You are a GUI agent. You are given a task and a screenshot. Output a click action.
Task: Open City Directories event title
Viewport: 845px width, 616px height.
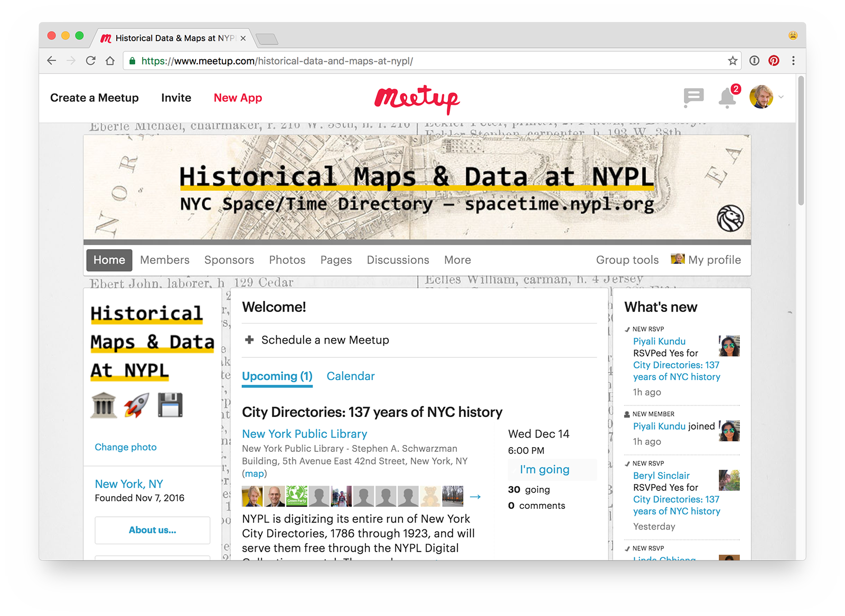pyautogui.click(x=372, y=412)
